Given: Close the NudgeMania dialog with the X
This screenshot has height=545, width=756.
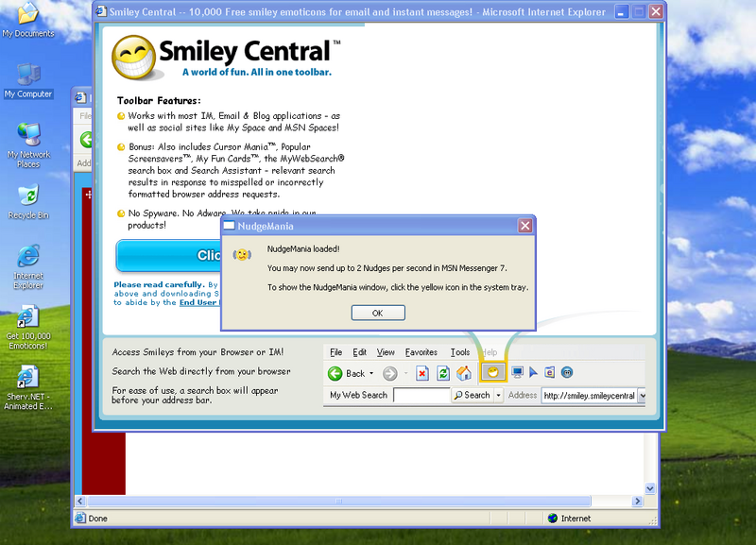Looking at the screenshot, I should 525,226.
